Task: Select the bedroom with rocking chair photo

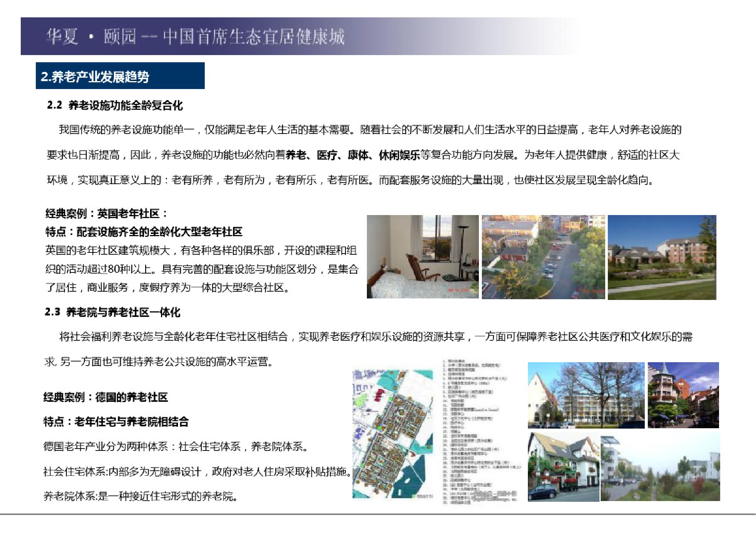Action: (x=423, y=257)
